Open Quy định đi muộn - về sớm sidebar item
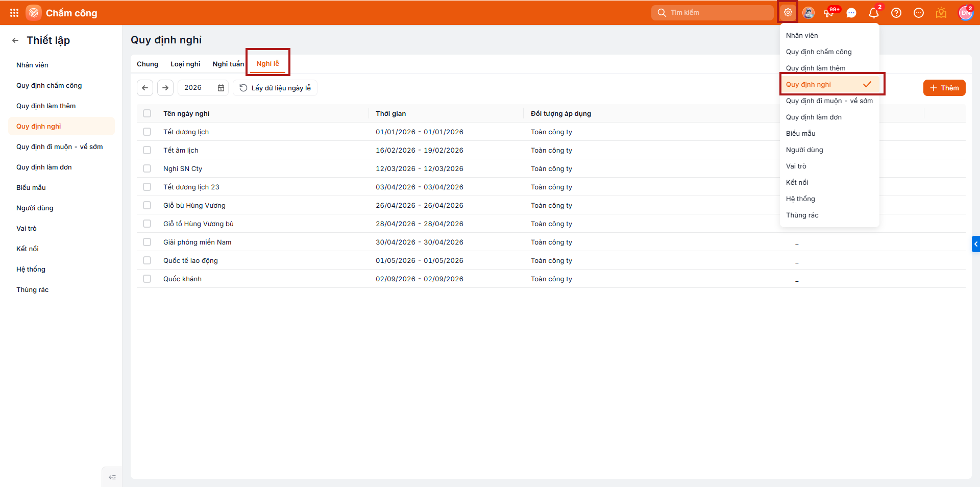The height and width of the screenshot is (487, 980). pos(61,147)
